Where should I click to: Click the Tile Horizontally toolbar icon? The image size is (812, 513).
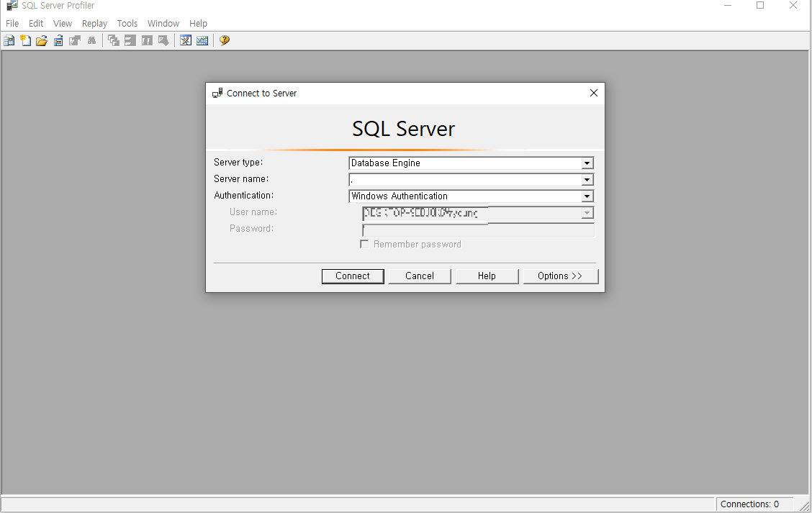pyautogui.click(x=130, y=40)
